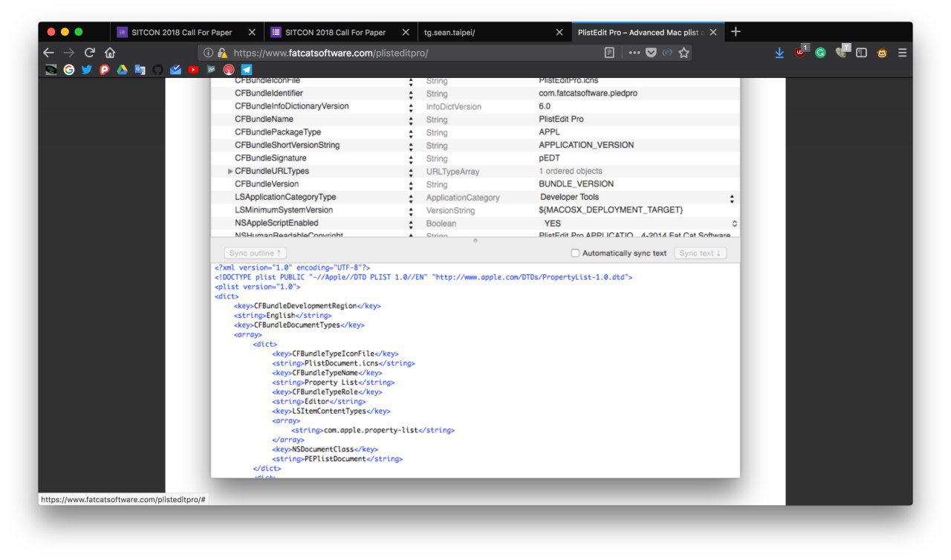Viewport: 951px width, 560px height.
Task: Click the APPL package type value
Action: [x=551, y=132]
